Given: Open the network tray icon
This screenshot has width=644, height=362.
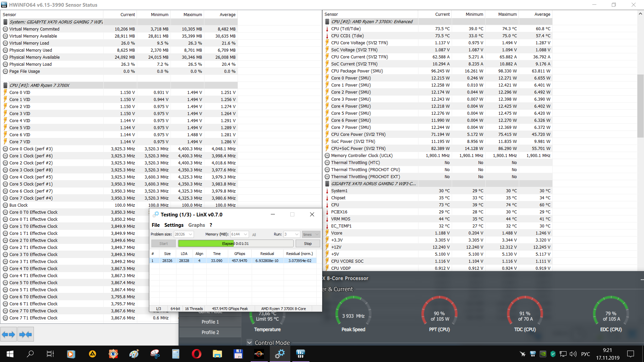Looking at the screenshot, I should (563, 354).
